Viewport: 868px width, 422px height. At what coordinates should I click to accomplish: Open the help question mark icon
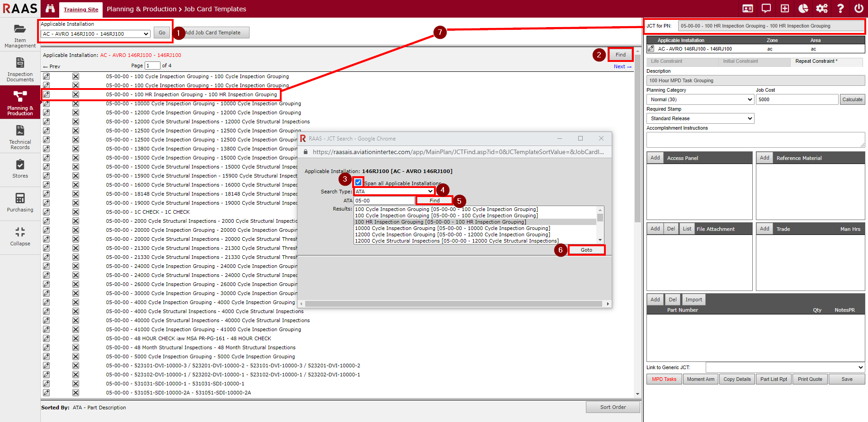840,9
